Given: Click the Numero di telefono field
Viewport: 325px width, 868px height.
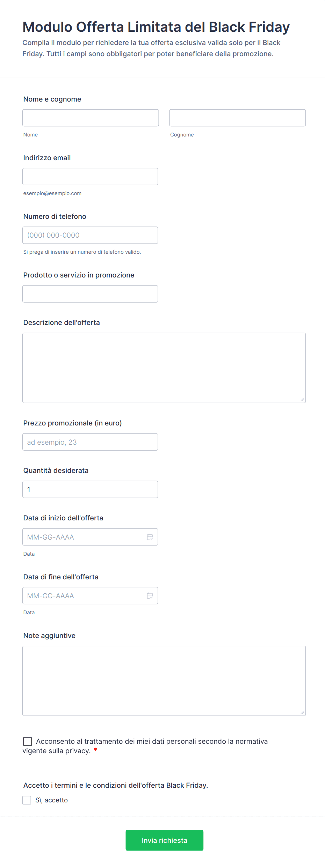Looking at the screenshot, I should coord(90,235).
